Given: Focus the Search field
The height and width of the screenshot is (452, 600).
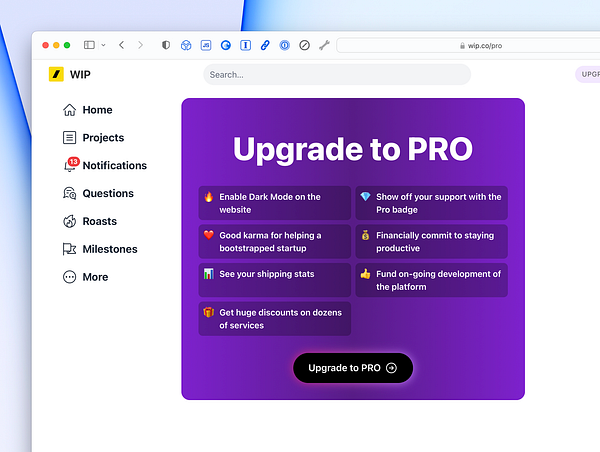Looking at the screenshot, I should pos(337,75).
